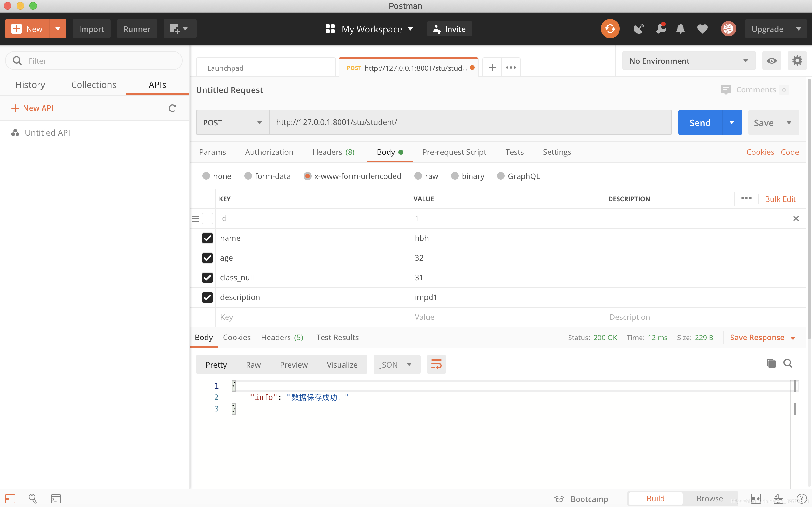Open the capture requests satellite icon

pyautogui.click(x=639, y=29)
